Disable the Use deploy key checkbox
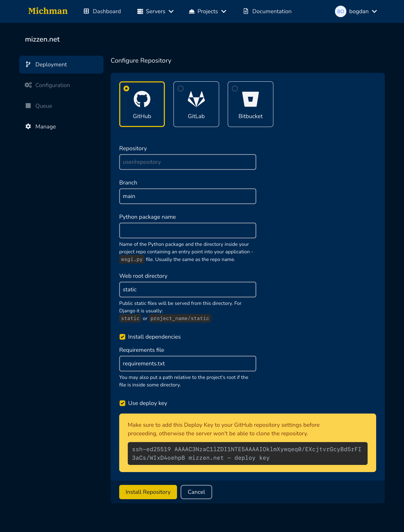404x532 pixels. click(122, 403)
